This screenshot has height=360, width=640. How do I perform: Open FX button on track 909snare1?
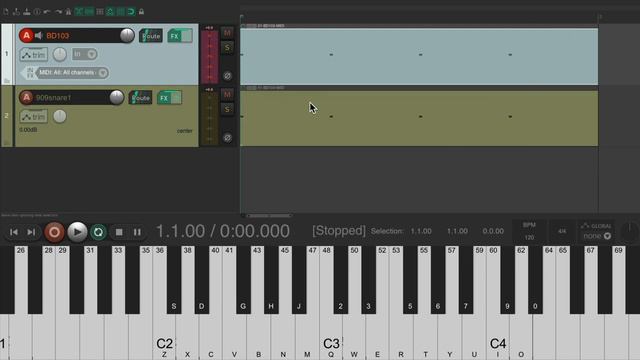point(164,98)
